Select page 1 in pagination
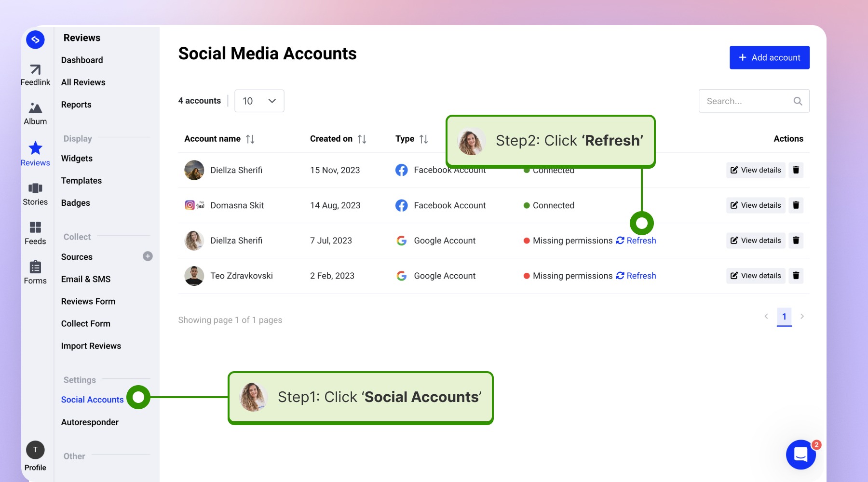Image resolution: width=868 pixels, height=482 pixels. [784, 317]
